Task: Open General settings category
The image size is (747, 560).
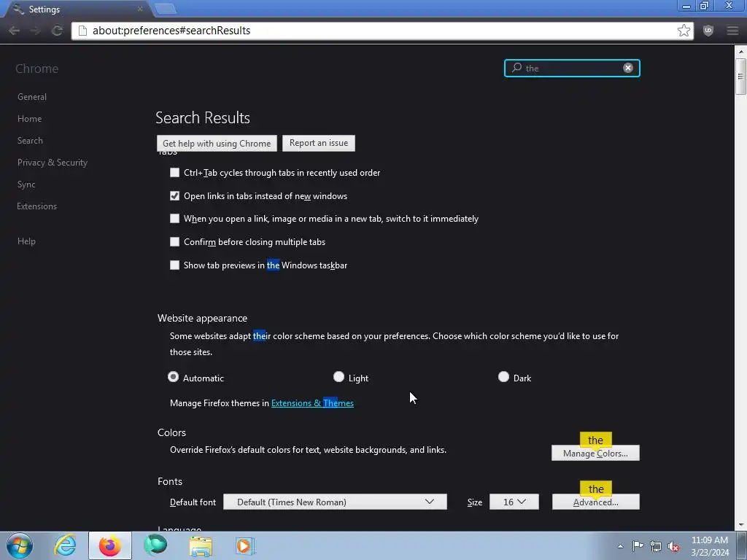Action: [32, 97]
